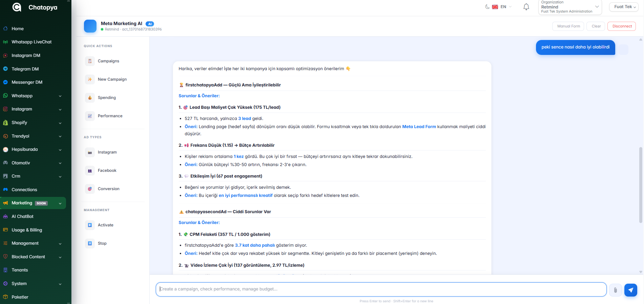This screenshot has width=644, height=304.
Task: Click the Shopify bag icon
Action: [x=5, y=123]
